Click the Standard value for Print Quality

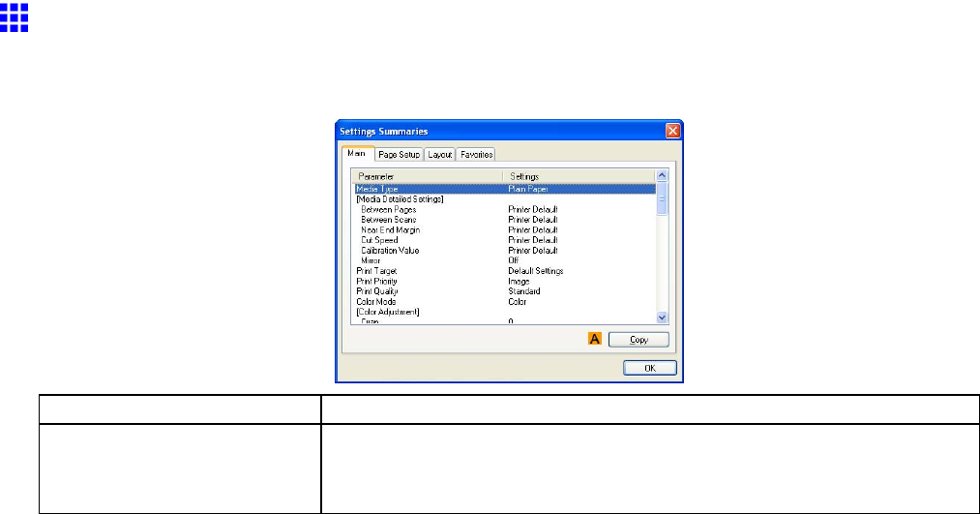(x=523, y=291)
